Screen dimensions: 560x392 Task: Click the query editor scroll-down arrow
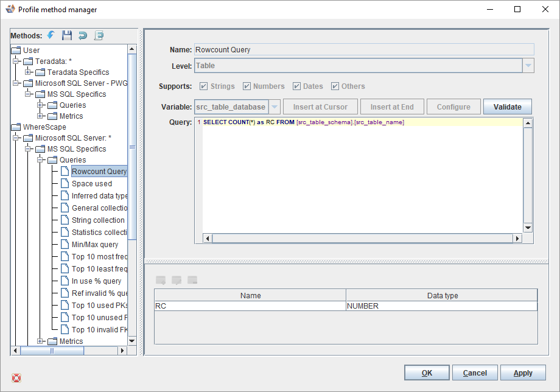coord(528,228)
